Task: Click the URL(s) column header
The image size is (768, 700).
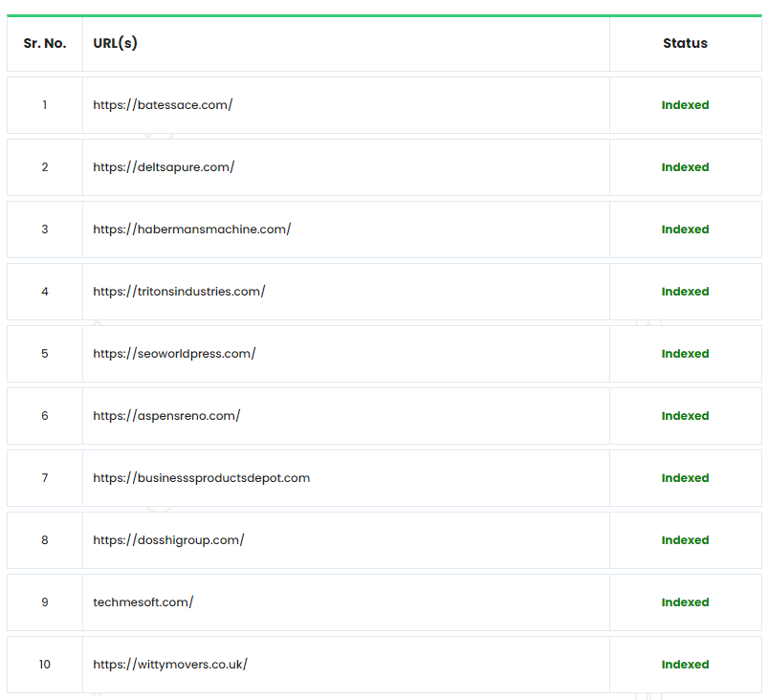Action: pyautogui.click(x=115, y=43)
